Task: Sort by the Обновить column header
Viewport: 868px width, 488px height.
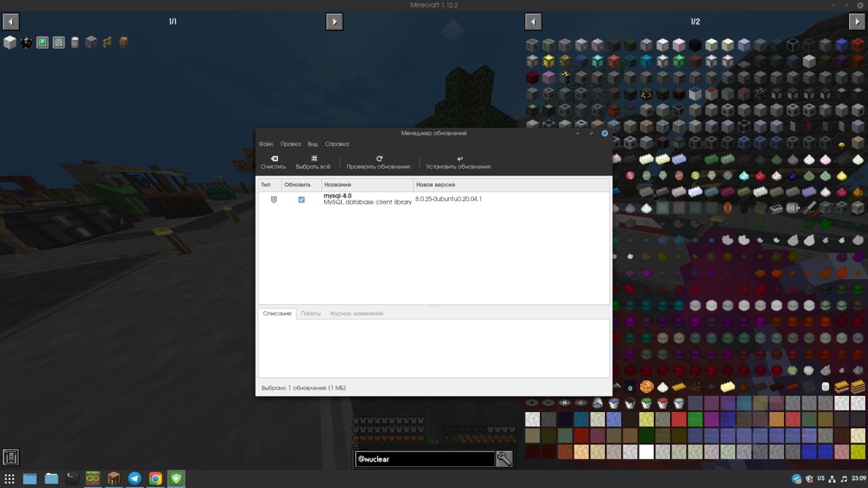Action: tap(301, 184)
